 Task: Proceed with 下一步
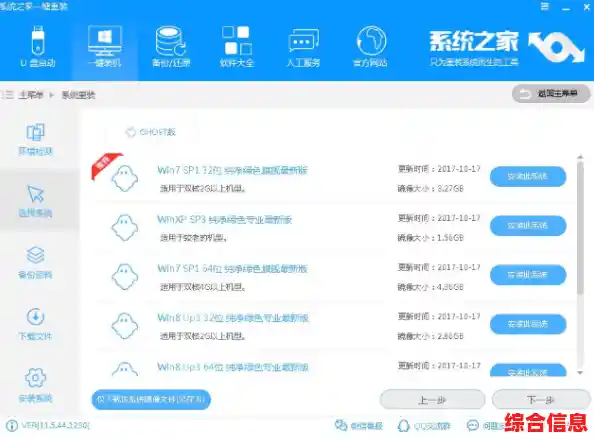click(x=541, y=400)
